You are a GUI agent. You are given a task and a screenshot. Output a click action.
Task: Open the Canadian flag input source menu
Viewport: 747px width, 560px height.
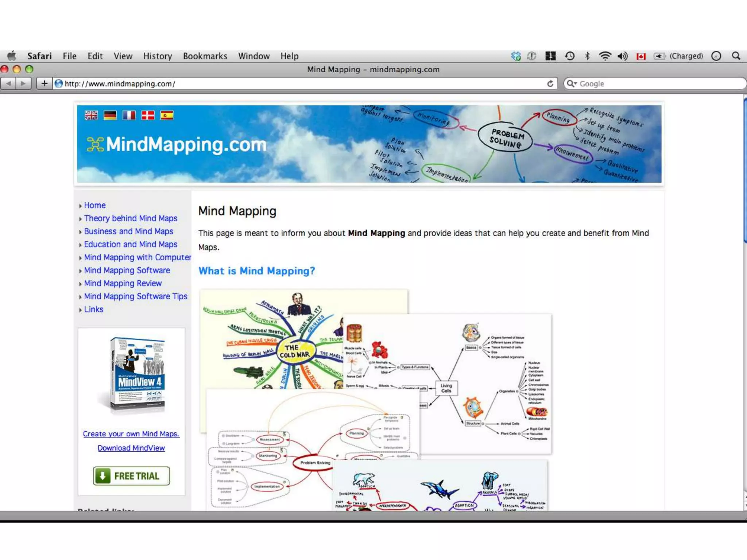(x=641, y=56)
